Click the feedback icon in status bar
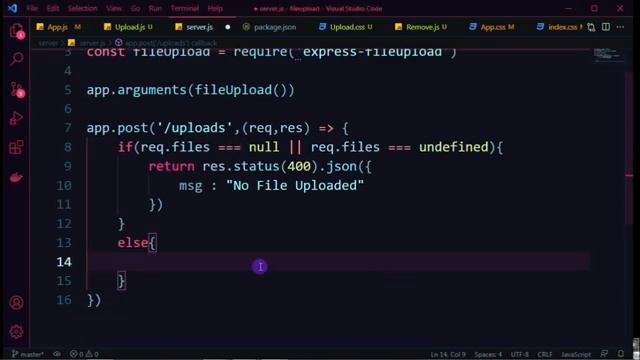Screen dimensions: 640x360 point(604,354)
